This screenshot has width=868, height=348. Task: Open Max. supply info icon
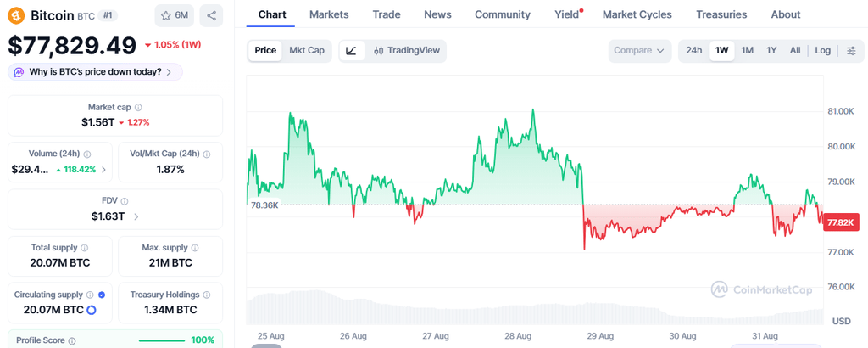tap(195, 248)
